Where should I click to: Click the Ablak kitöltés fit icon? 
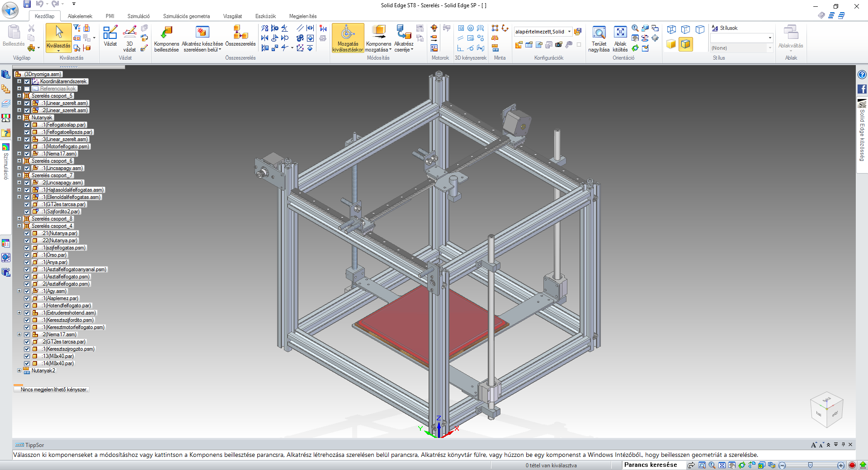click(x=620, y=33)
